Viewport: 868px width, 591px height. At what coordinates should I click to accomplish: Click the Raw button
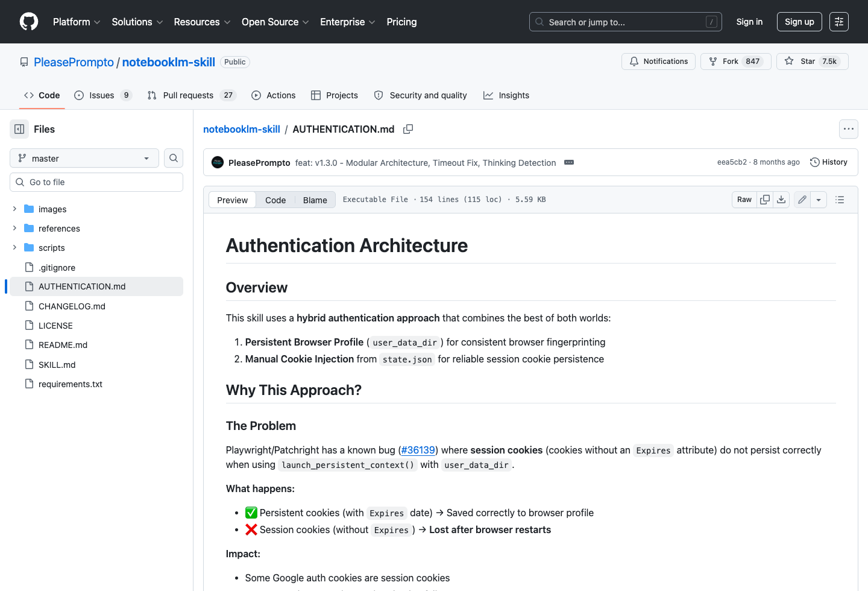tap(744, 200)
